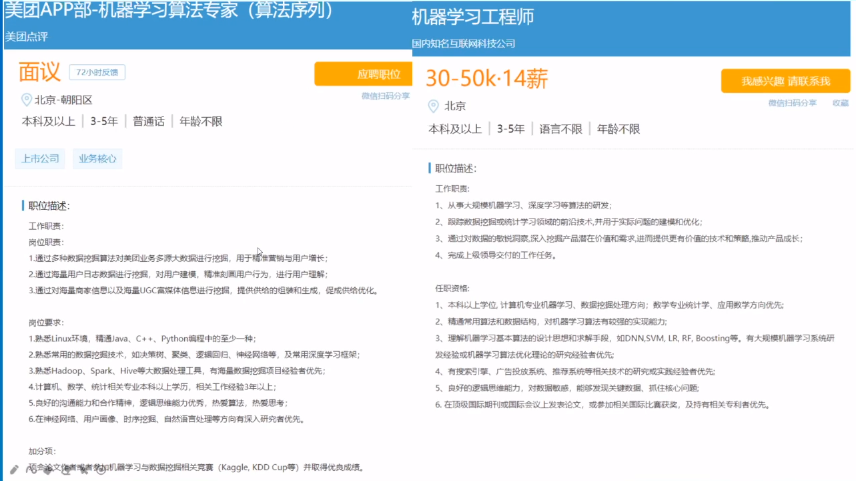Click the line about Hadoop、Spark、Hive tools
Image resolution: width=856 pixels, height=481 pixels.
pyautogui.click(x=177, y=371)
